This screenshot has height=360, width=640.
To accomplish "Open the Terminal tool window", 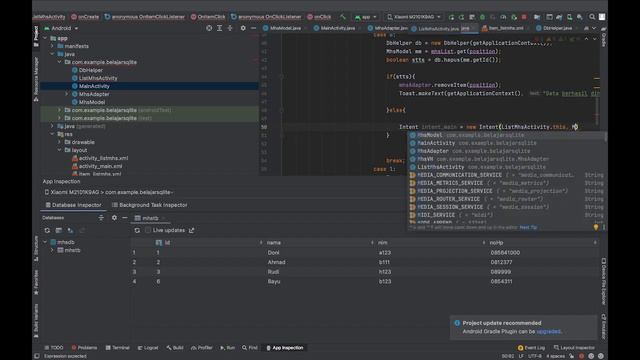I will click(x=117, y=348).
